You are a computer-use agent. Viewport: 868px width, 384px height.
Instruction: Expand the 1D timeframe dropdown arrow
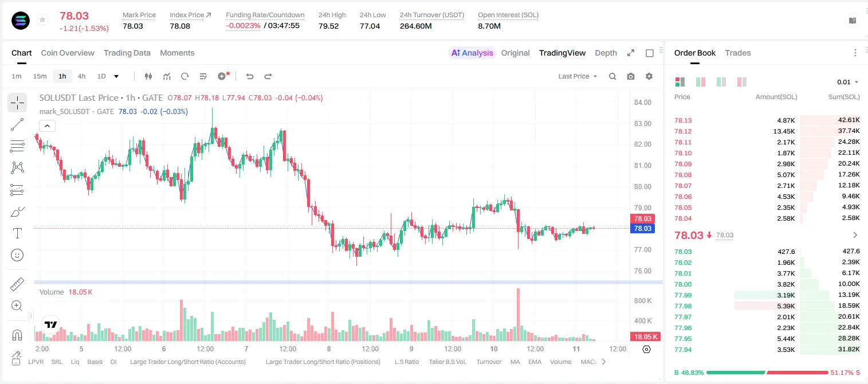point(116,76)
